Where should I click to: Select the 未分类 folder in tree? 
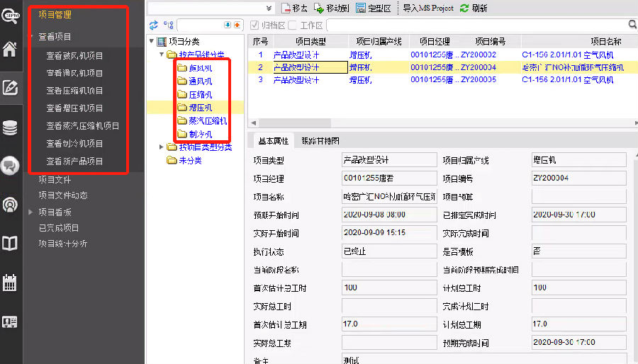click(184, 161)
